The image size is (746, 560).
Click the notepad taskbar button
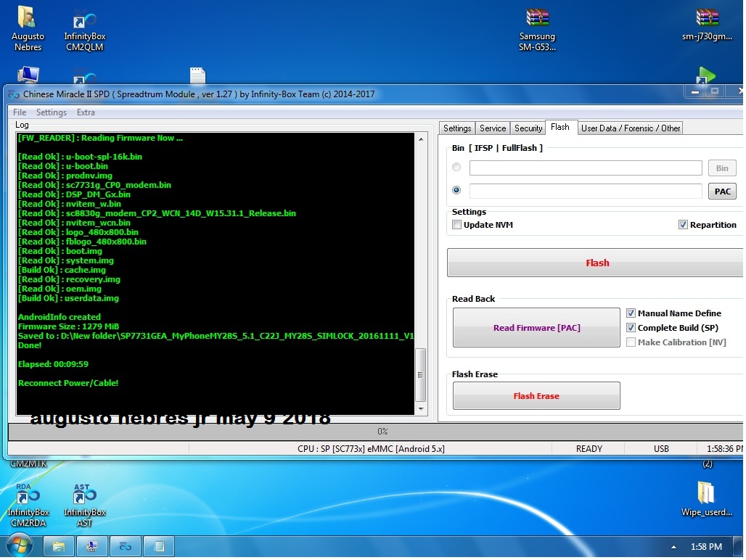coord(158,546)
